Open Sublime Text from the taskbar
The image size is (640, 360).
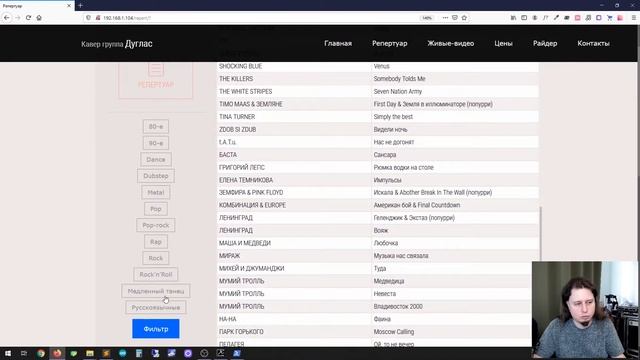click(x=106, y=353)
